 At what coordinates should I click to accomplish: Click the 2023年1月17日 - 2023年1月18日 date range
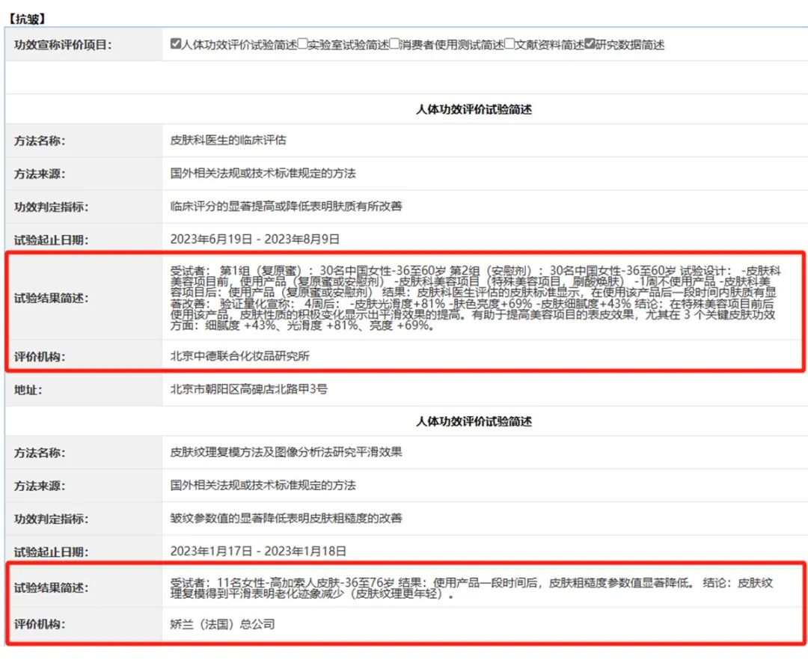coord(258,552)
